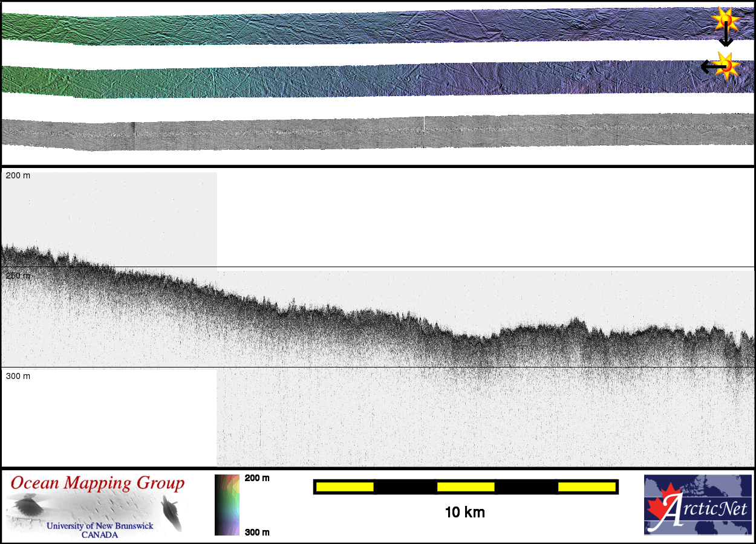Select the 250 m depth axis label

[x=18, y=276]
